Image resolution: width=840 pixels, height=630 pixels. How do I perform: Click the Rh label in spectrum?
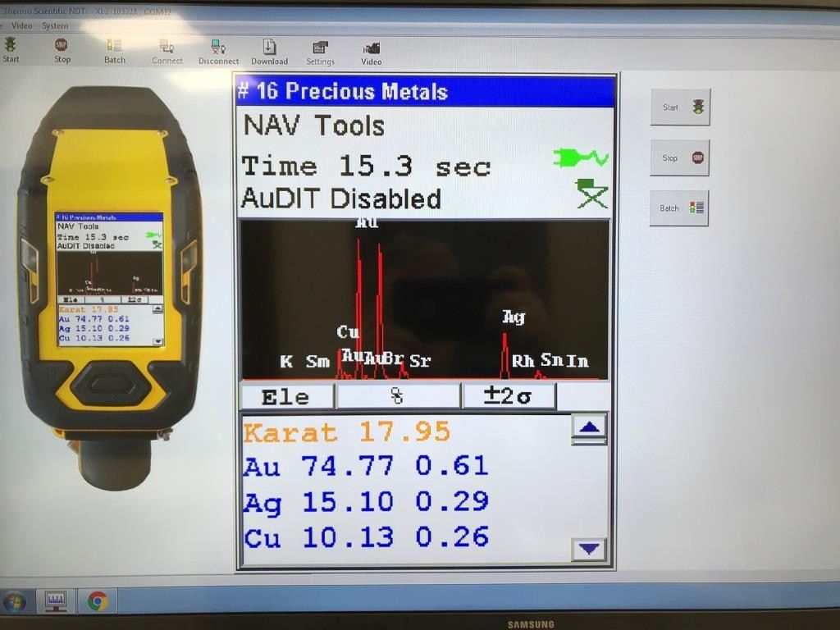(x=523, y=361)
